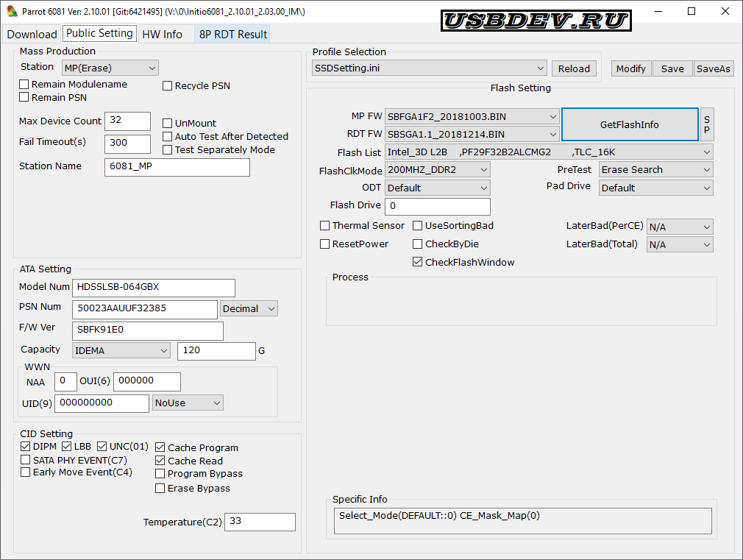
Task: Enable the Remain Modulename checkbox
Action: (24, 85)
